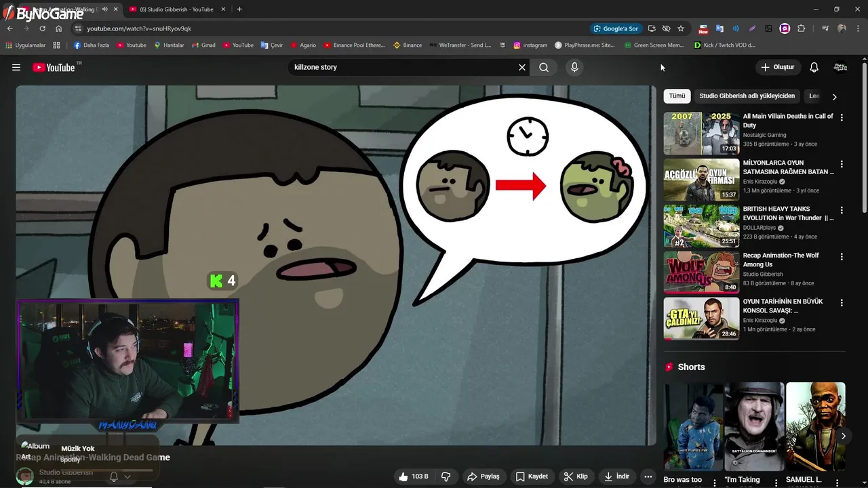This screenshot has height=488, width=868.
Task: Open more actions (three dots) under video
Action: 648,476
